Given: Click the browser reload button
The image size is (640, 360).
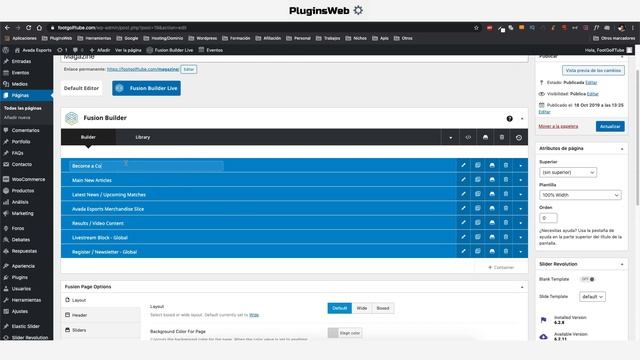Looking at the screenshot, I should click(29, 28).
